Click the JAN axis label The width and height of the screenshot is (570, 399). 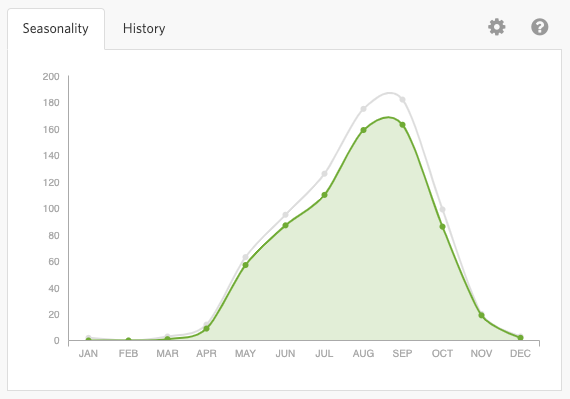coord(88,353)
